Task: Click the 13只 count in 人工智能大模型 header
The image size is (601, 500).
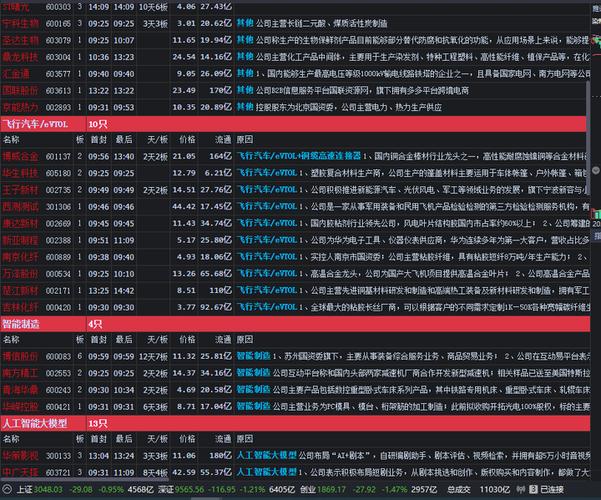Action: (98, 423)
